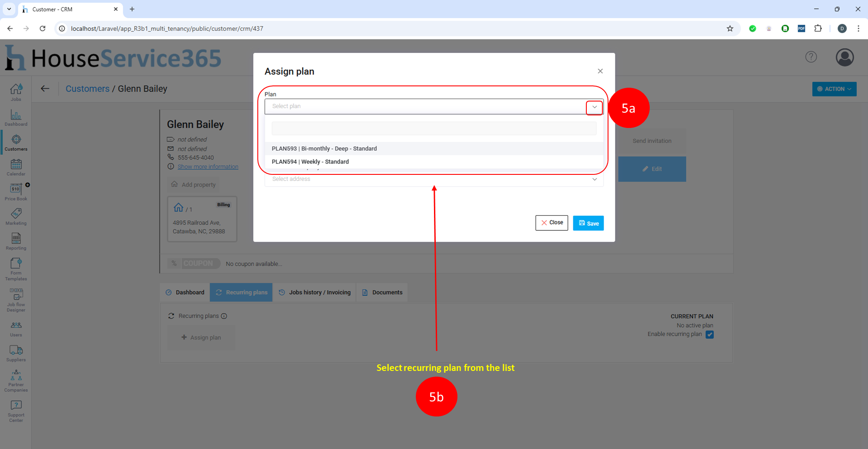Screen dimensions: 868x449
Task: Close the Assign plan dialog with X
Action: (600, 71)
